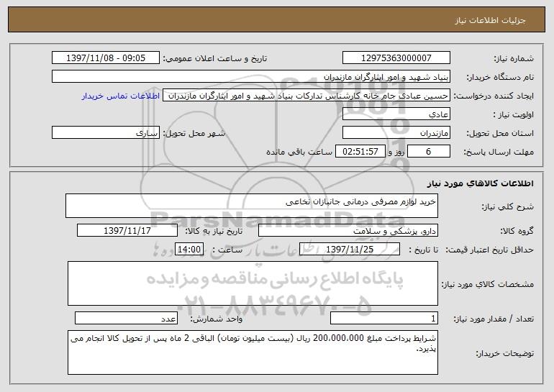Click the empty مشخصات کالای مورد نیاز area
The image size is (554, 392).
253,283
